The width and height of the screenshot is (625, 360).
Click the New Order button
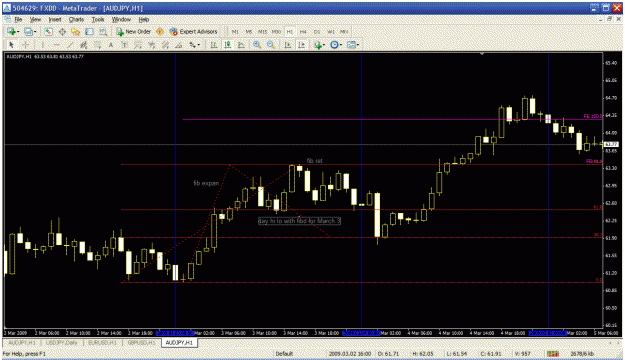134,31
